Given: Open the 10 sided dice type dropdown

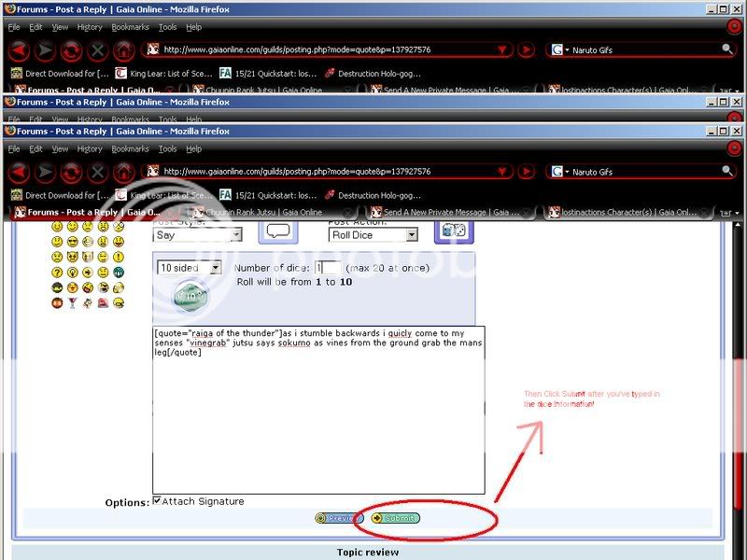Looking at the screenshot, I should pos(190,268).
